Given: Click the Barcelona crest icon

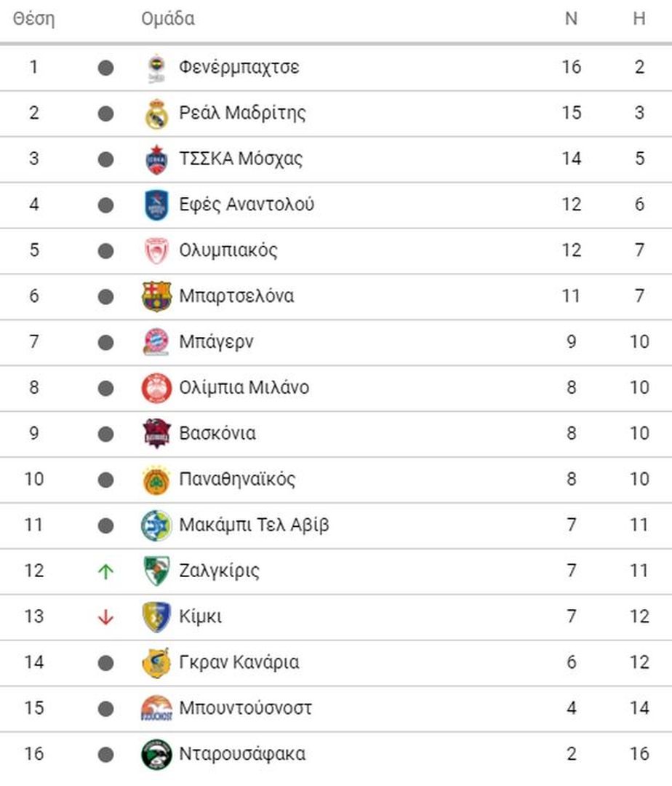Looking at the screenshot, I should tap(157, 296).
